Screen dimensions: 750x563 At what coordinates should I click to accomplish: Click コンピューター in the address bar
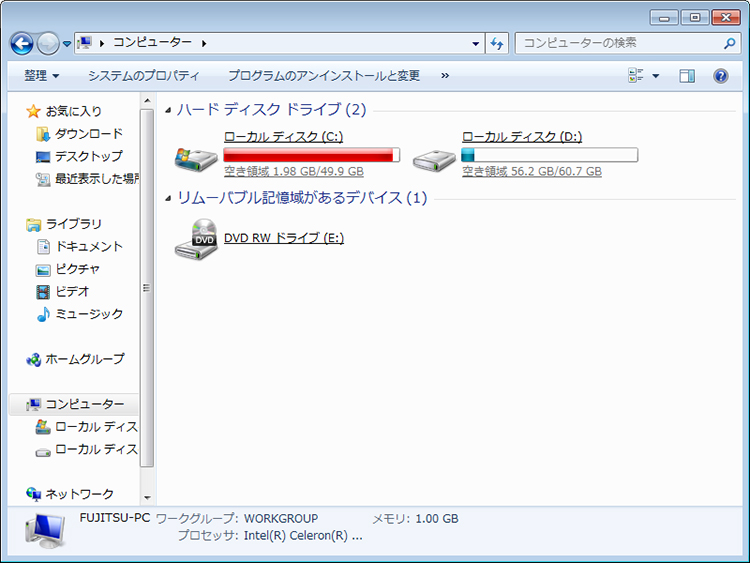pyautogui.click(x=152, y=43)
